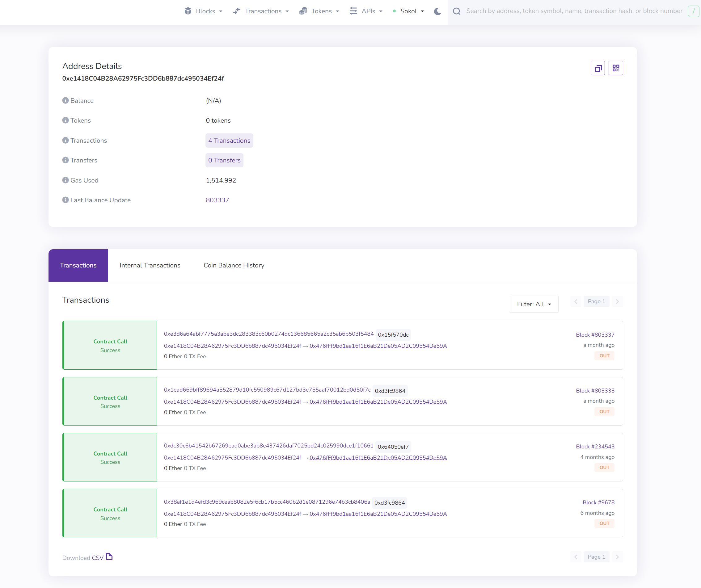
Task: Open last balance update block 803337
Action: tap(217, 200)
